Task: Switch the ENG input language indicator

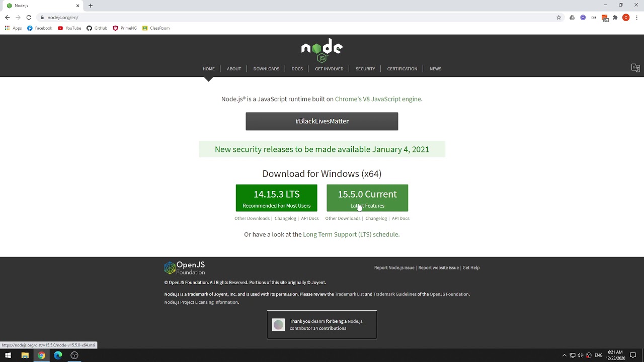Action: pos(598,355)
